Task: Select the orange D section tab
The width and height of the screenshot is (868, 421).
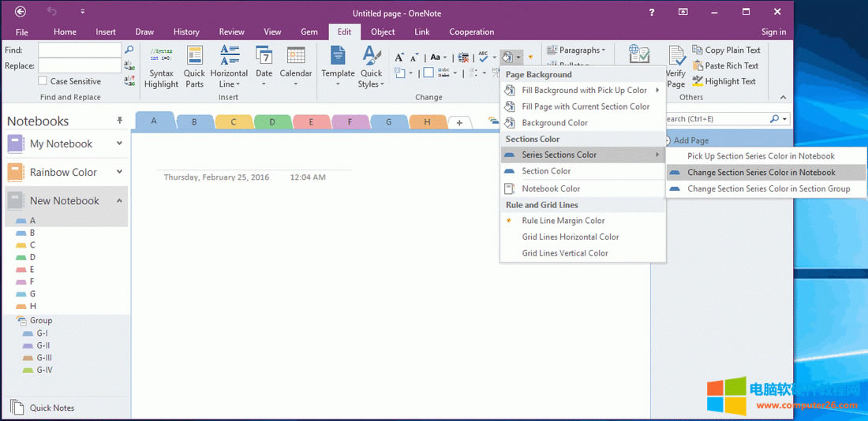Action: [272, 122]
